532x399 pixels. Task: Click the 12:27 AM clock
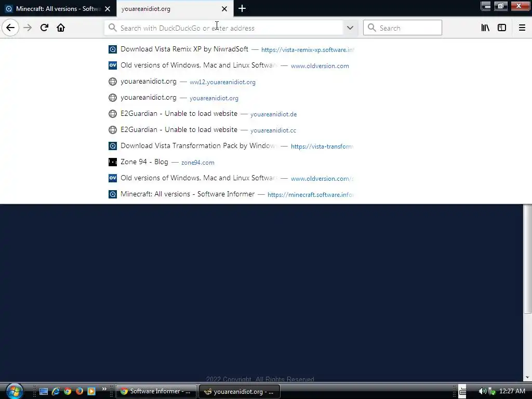click(512, 391)
